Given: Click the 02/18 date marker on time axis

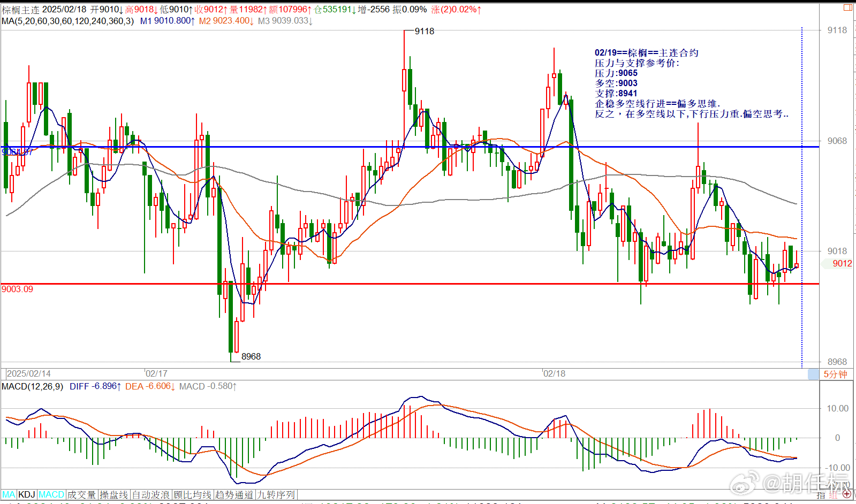Looking at the screenshot, I should [554, 374].
